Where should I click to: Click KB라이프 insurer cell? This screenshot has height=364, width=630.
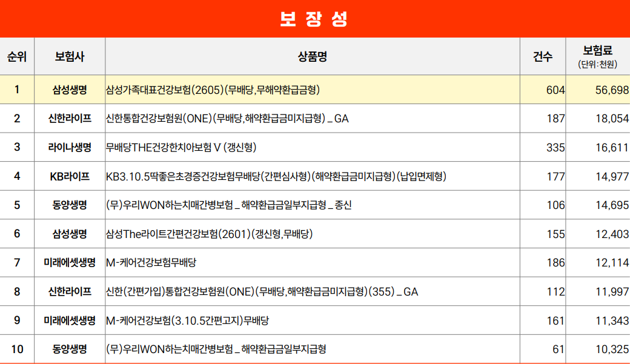click(x=70, y=176)
